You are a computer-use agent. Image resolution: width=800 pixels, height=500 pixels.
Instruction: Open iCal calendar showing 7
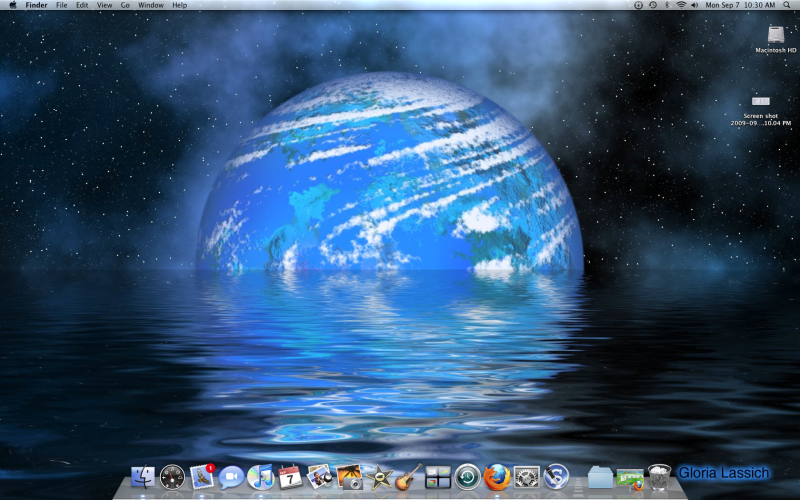coord(290,477)
